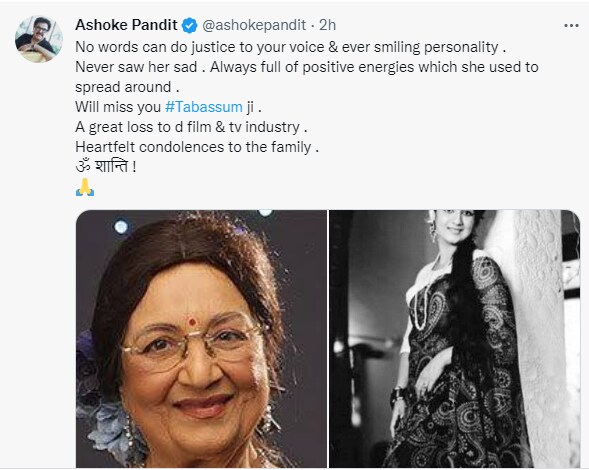Image resolution: width=589 pixels, height=470 pixels.
Task: Open the #Tabassum hashtag
Action: (x=204, y=107)
